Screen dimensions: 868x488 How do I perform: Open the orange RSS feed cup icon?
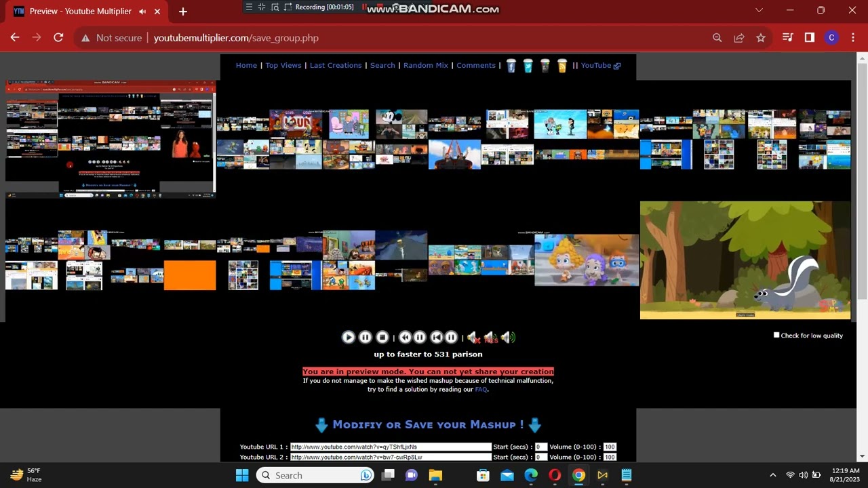click(x=562, y=66)
